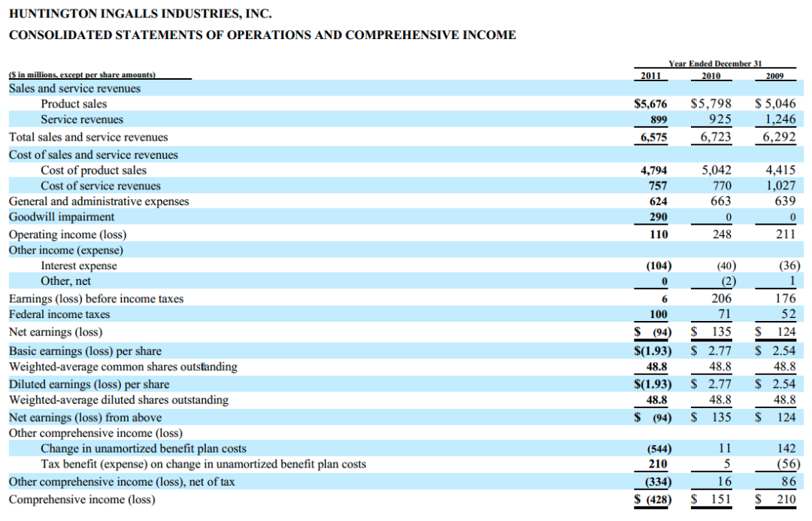Click the 2011 Cost of service revenues value "757"
This screenshot has height=521, width=812.
658,186
